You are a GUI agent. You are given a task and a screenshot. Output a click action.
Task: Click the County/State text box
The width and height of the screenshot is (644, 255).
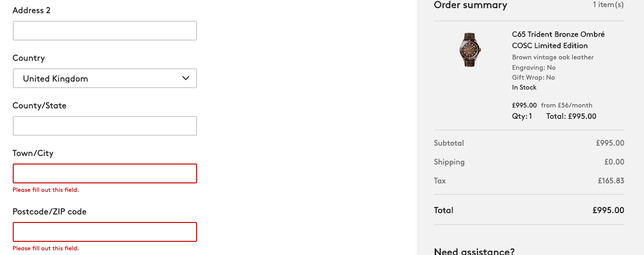[x=105, y=126]
